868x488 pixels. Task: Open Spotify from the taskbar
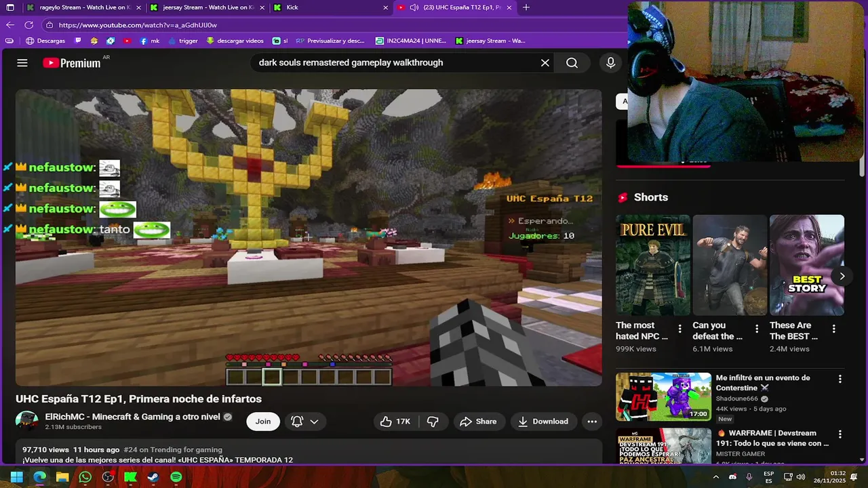[x=176, y=477]
